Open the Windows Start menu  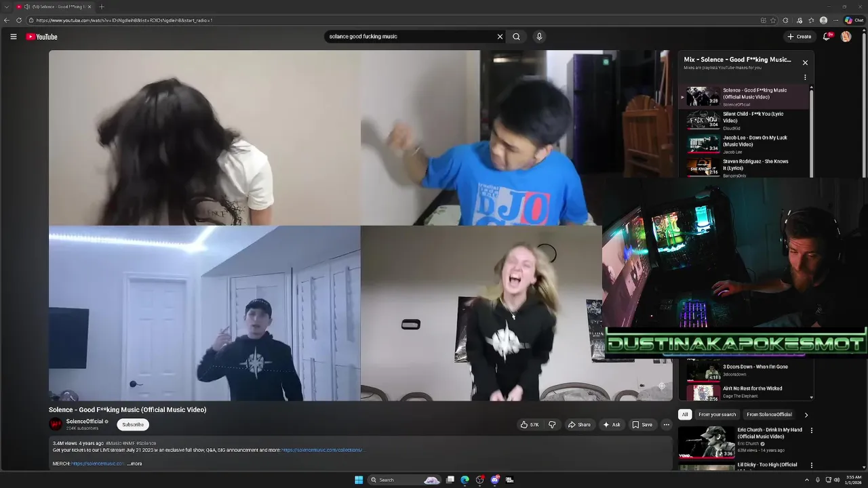tap(359, 480)
